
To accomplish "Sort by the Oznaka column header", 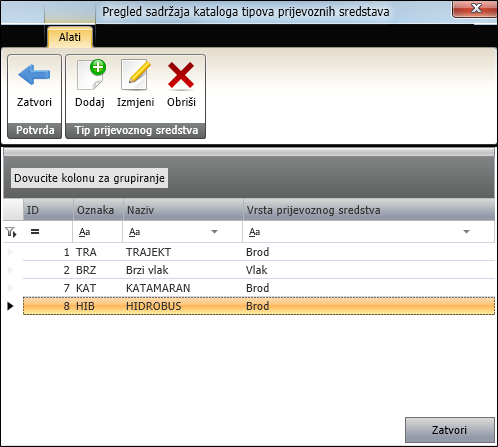I will [x=98, y=210].
